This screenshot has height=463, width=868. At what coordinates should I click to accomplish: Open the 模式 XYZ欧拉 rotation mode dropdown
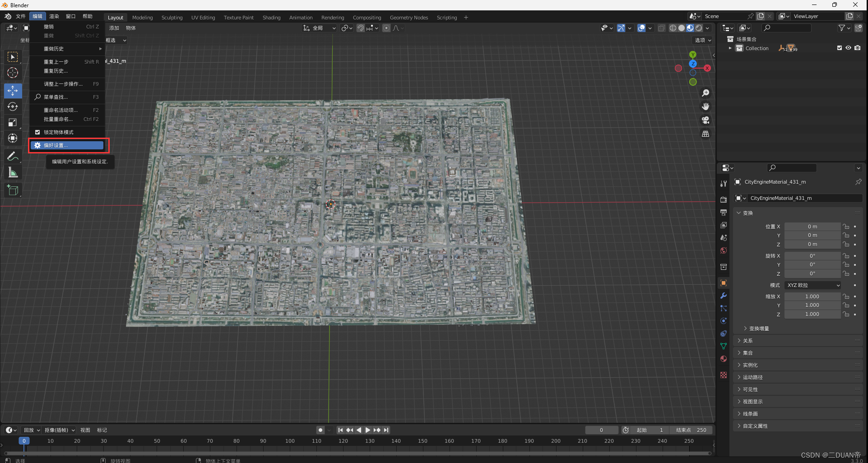pos(812,285)
